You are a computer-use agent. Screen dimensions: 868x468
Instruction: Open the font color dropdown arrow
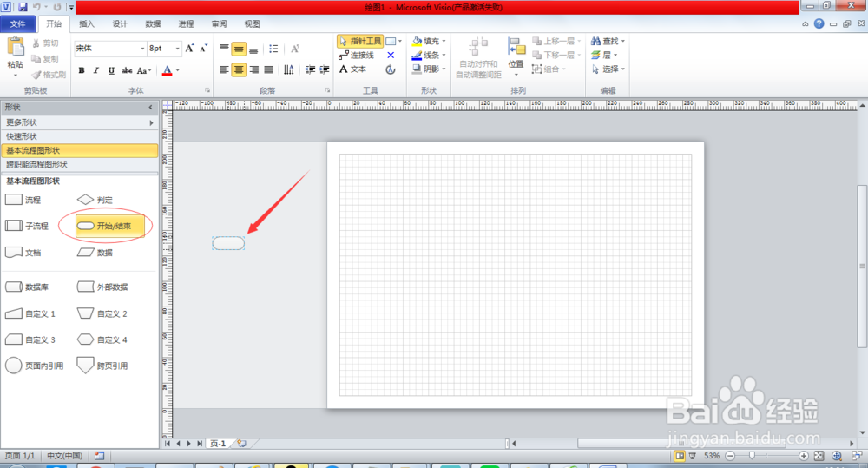(178, 70)
